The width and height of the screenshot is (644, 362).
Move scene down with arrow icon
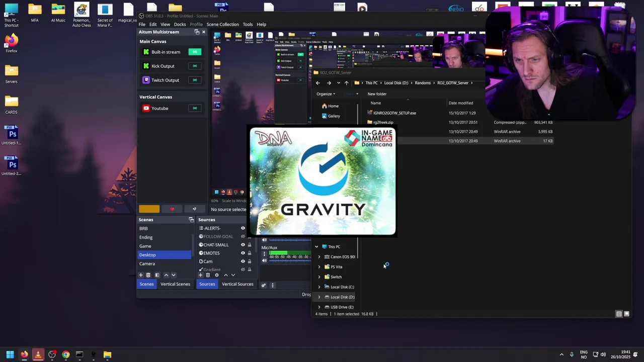tap(174, 275)
